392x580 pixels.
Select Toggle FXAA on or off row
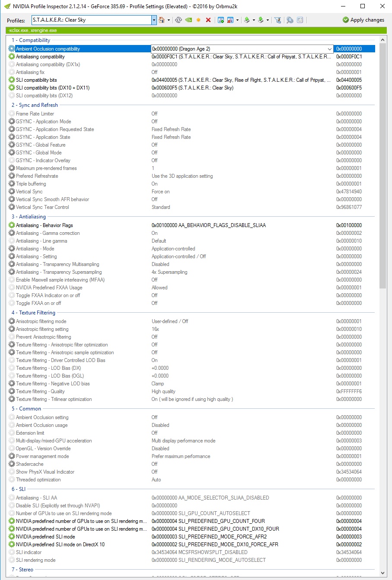pyautogui.click(x=191, y=303)
